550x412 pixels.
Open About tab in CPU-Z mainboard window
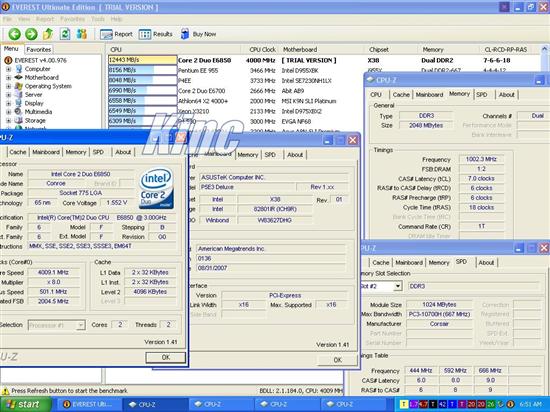295,155
